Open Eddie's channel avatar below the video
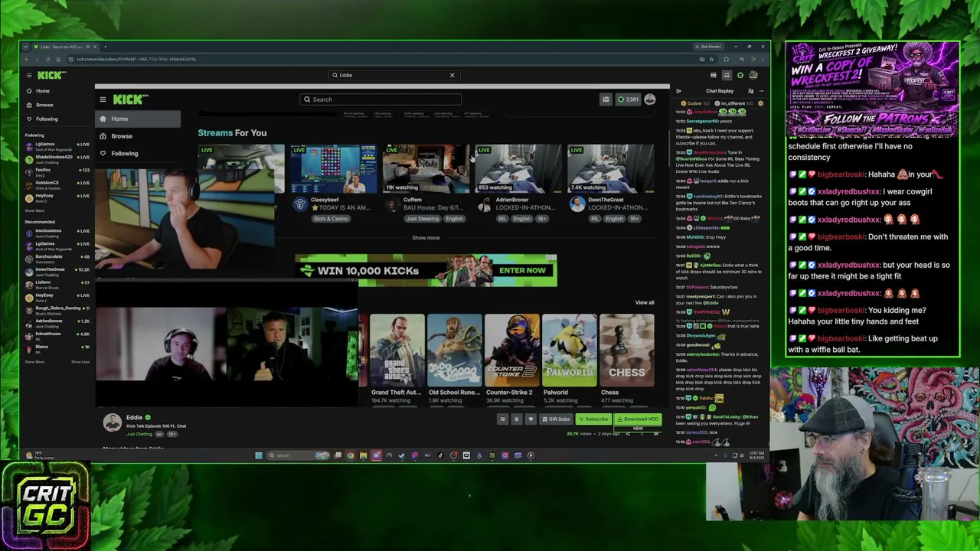This screenshot has width=980, height=551. click(x=113, y=422)
